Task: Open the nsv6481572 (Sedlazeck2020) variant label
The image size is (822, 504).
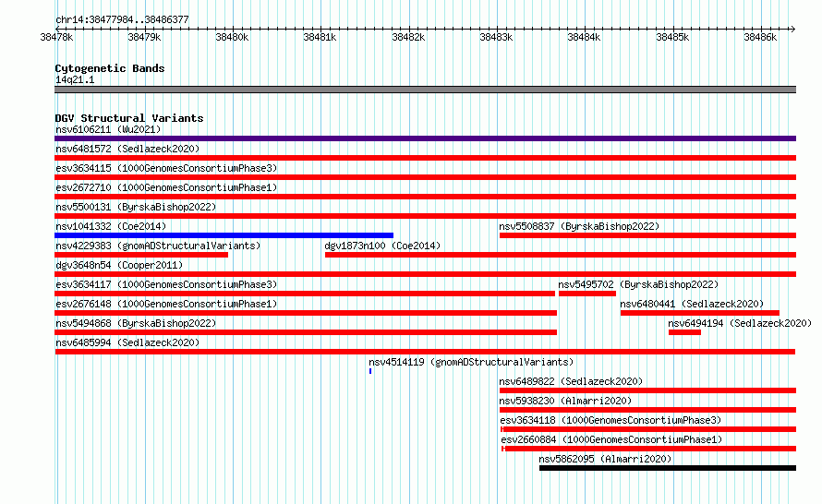Action: 127,149
